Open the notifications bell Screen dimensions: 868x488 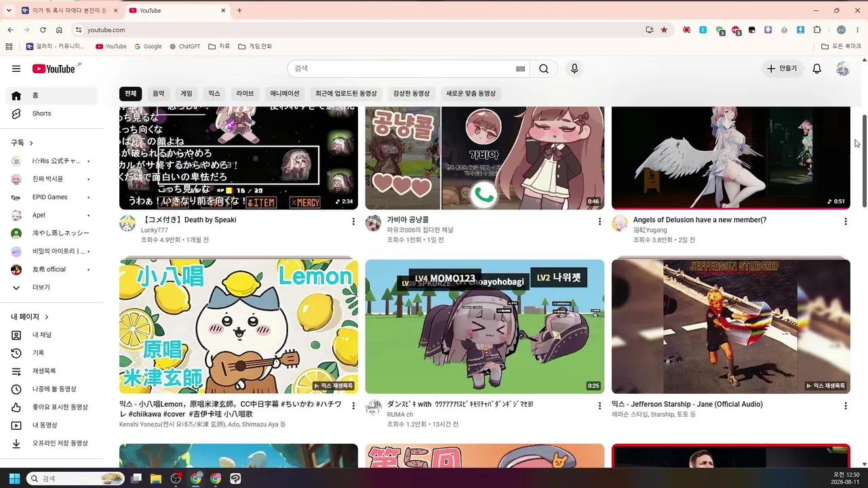coord(817,68)
